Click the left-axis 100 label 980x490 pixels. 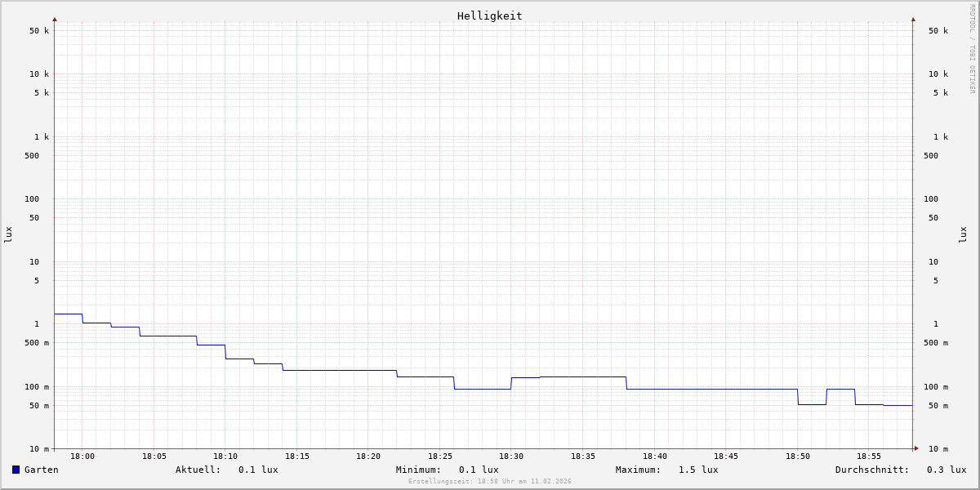pos(32,199)
